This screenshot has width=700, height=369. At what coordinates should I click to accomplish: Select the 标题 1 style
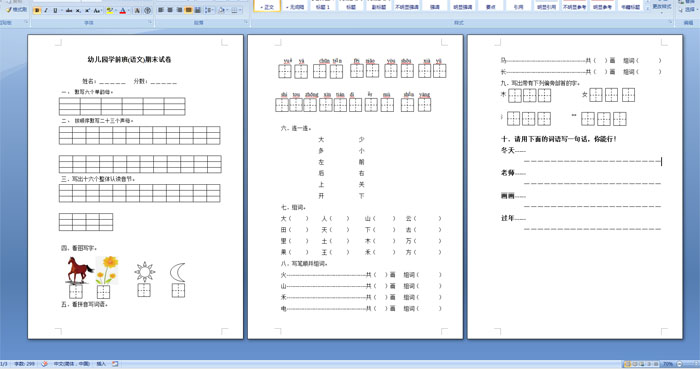click(322, 6)
